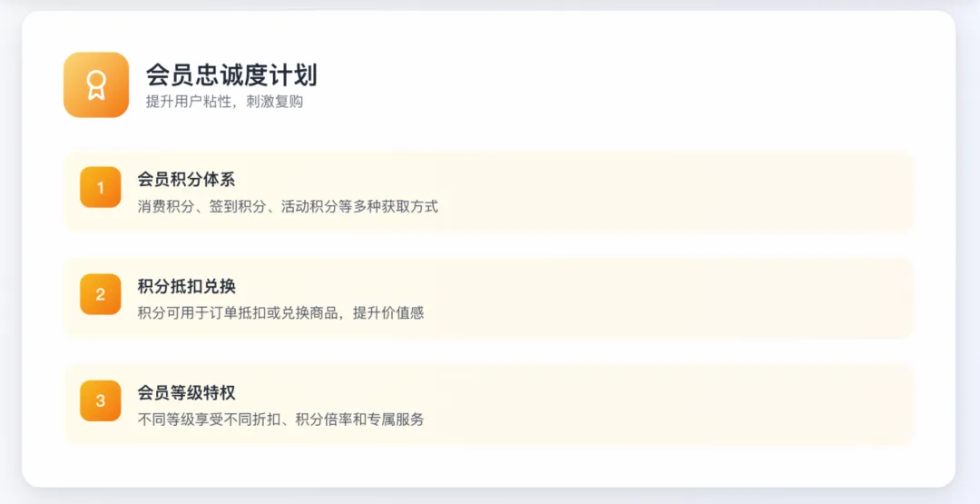Click the description starting with 消费积分、签到积分
This screenshot has height=504, width=980.
coord(288,207)
